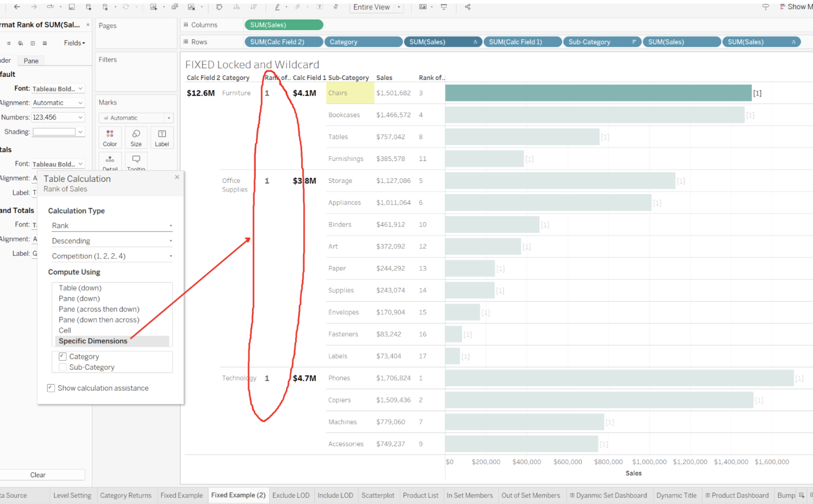Screen dimensions: 813x504
Task: Select the Color shelf on the Marks card
Action: point(110,137)
